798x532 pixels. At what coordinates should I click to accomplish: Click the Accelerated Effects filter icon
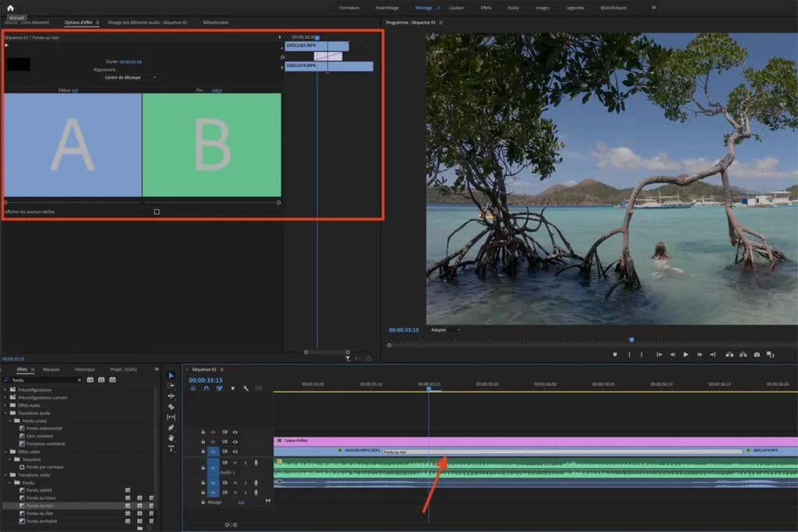pyautogui.click(x=90, y=380)
